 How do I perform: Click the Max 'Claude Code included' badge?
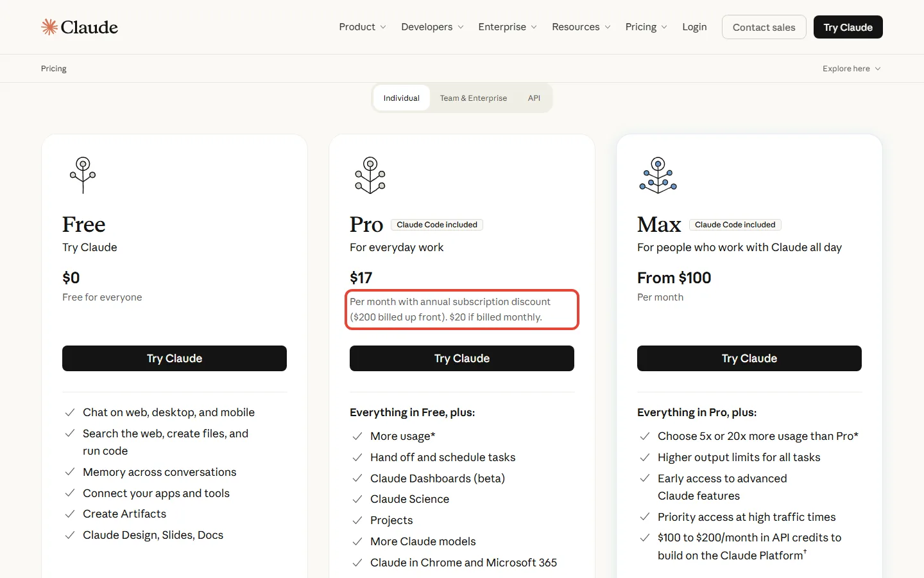[735, 225]
